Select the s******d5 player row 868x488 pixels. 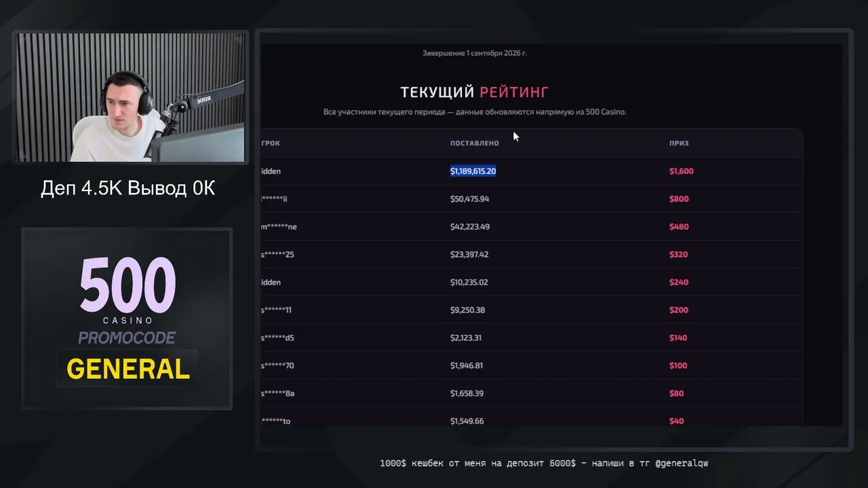click(x=531, y=338)
